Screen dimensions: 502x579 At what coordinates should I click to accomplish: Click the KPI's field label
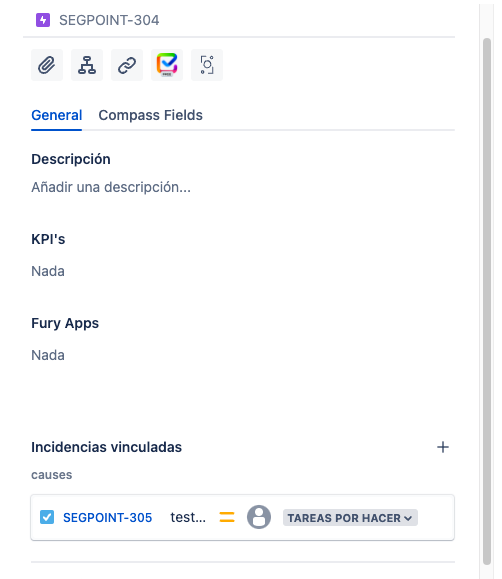click(x=48, y=239)
